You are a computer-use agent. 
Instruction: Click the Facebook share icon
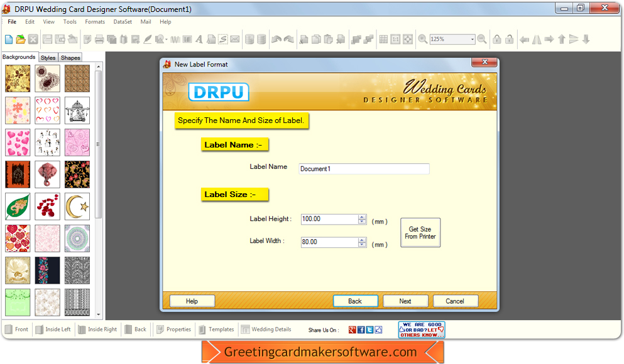(361, 330)
